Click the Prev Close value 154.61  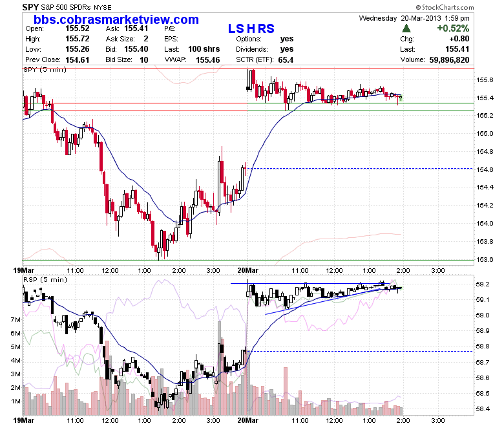tap(77, 60)
